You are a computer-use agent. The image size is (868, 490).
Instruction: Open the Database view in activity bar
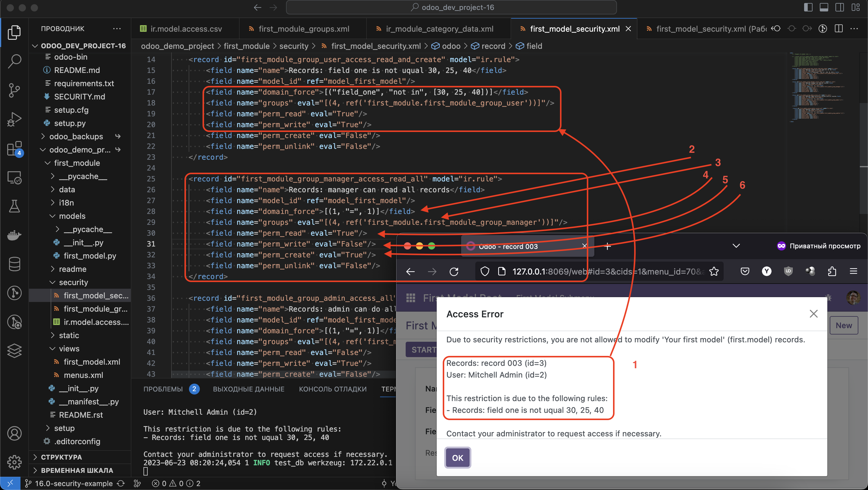click(x=14, y=264)
